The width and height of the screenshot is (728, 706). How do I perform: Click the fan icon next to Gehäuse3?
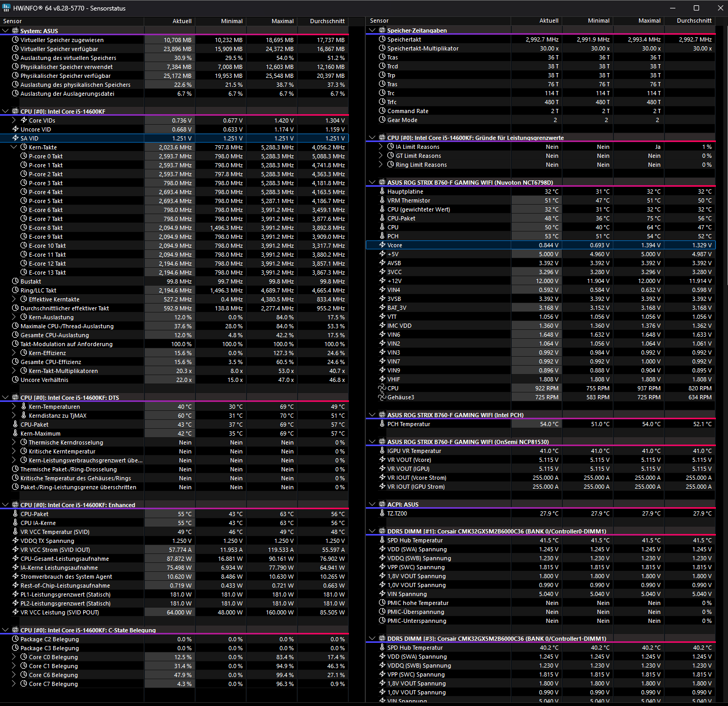click(382, 397)
